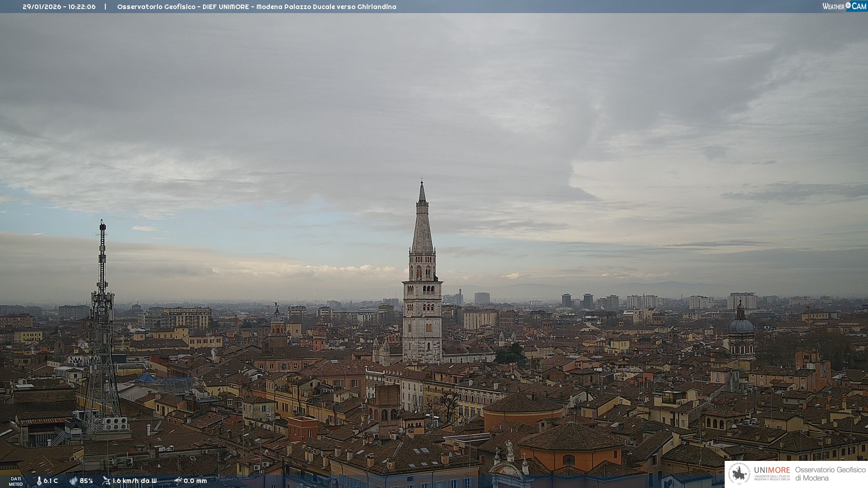This screenshot has width=868, height=488.
Task: Click the humidity water drops icon
Action: pos(73,481)
